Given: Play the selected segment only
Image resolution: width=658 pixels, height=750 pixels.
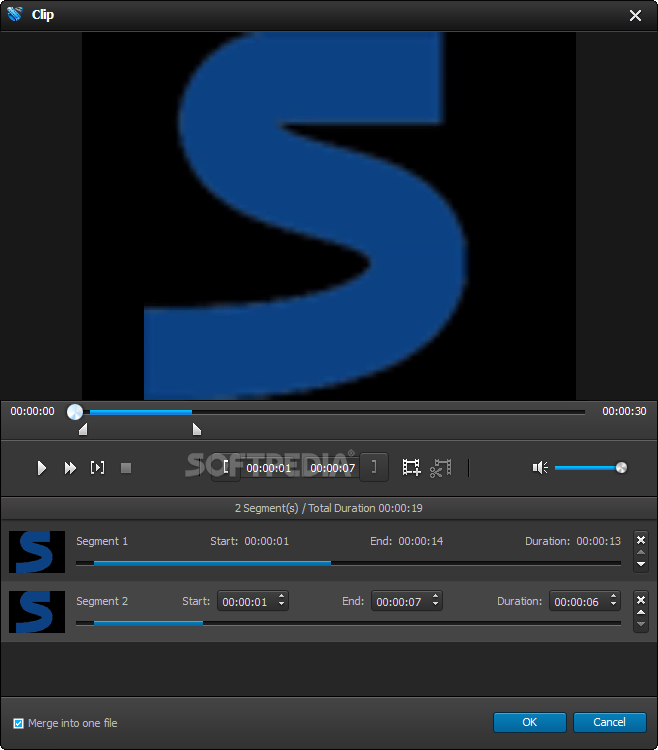Looking at the screenshot, I should coord(98,467).
